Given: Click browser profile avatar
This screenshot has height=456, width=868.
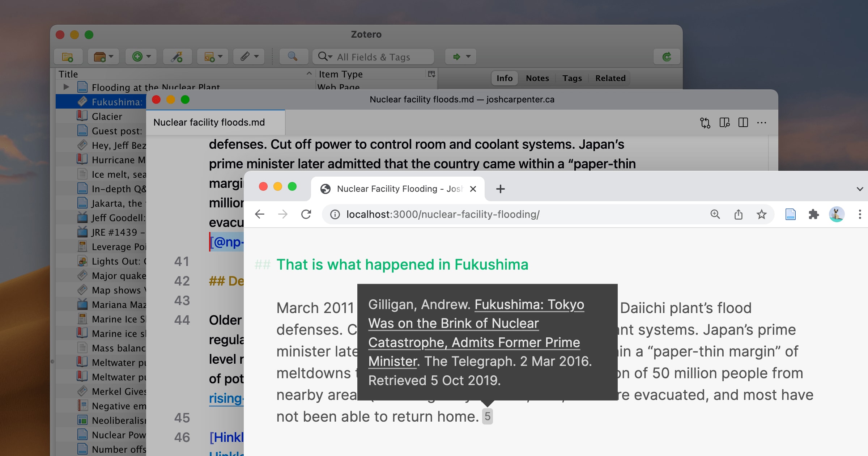Looking at the screenshot, I should [837, 214].
